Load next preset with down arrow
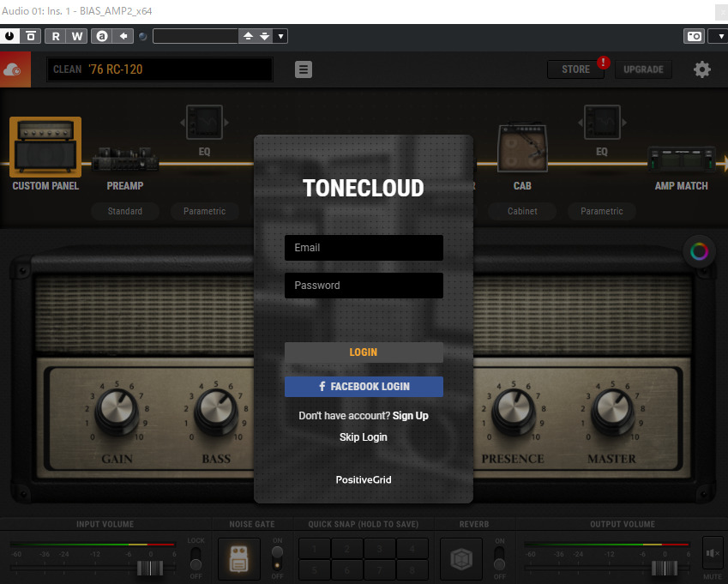728x584 pixels. click(265, 36)
